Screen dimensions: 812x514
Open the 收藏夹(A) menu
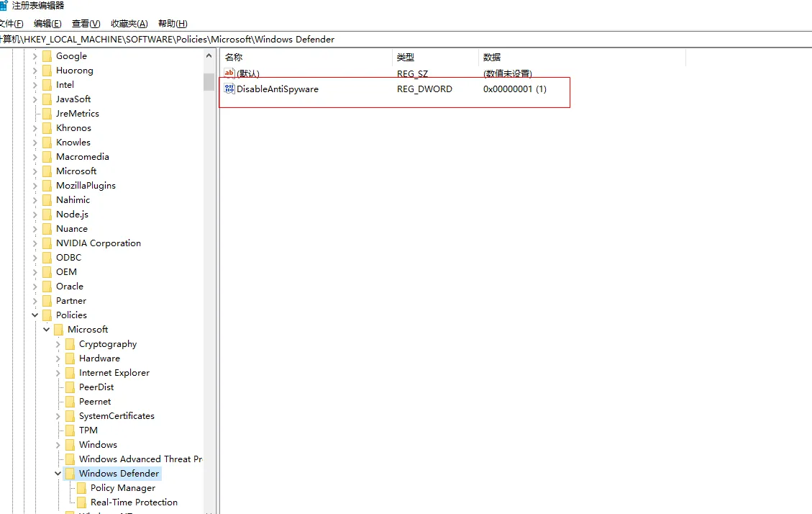click(129, 24)
